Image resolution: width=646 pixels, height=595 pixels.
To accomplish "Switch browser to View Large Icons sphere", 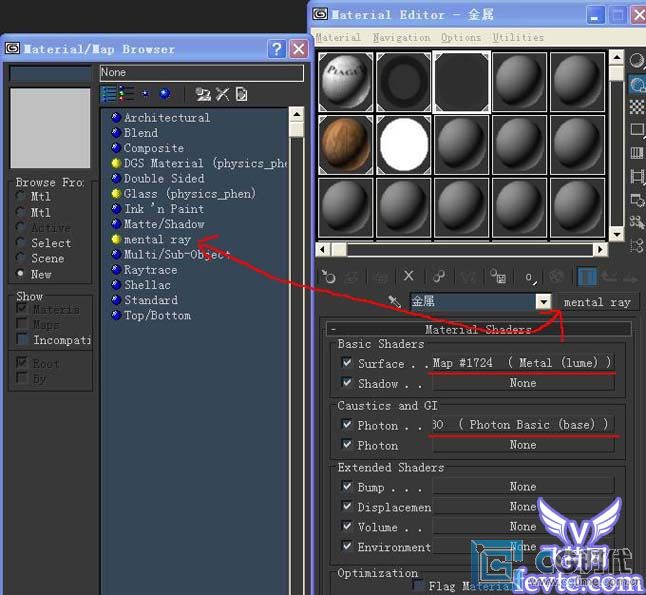I will 165,94.
